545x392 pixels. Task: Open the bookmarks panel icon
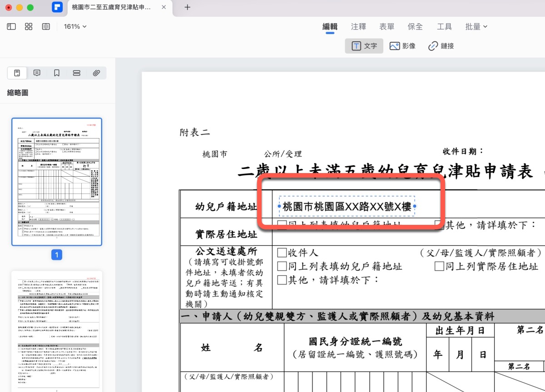pyautogui.click(x=57, y=73)
